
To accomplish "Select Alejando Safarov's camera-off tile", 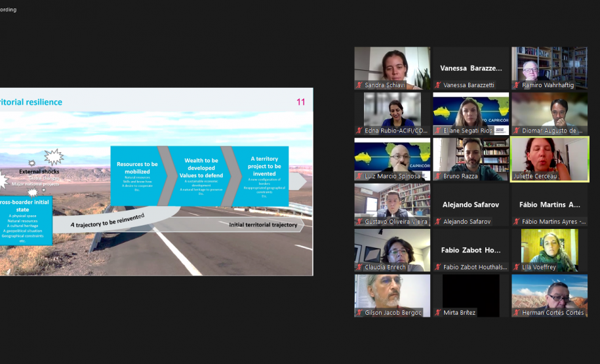I will 471,205.
